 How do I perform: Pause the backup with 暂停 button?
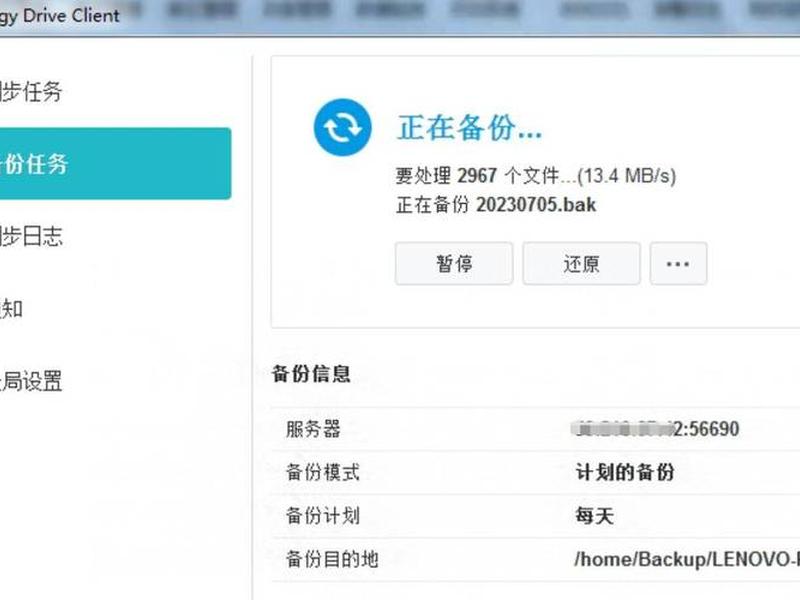[x=454, y=263]
